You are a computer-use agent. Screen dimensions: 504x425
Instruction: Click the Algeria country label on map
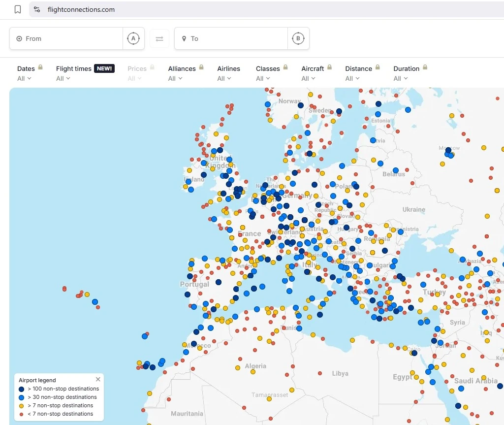coord(255,366)
